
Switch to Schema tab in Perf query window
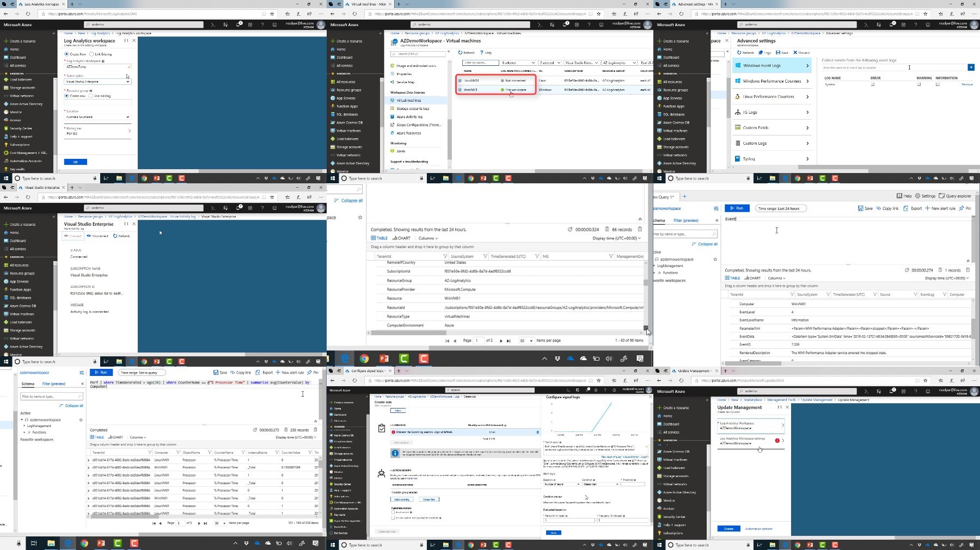click(x=28, y=384)
